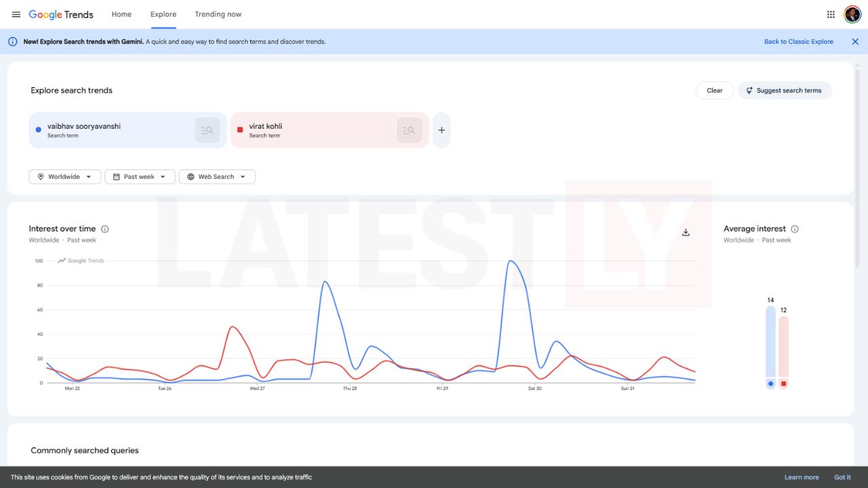This screenshot has width=868, height=488.
Task: Click the search icon in vaibhav sooryavanshi chip
Action: pos(208,130)
